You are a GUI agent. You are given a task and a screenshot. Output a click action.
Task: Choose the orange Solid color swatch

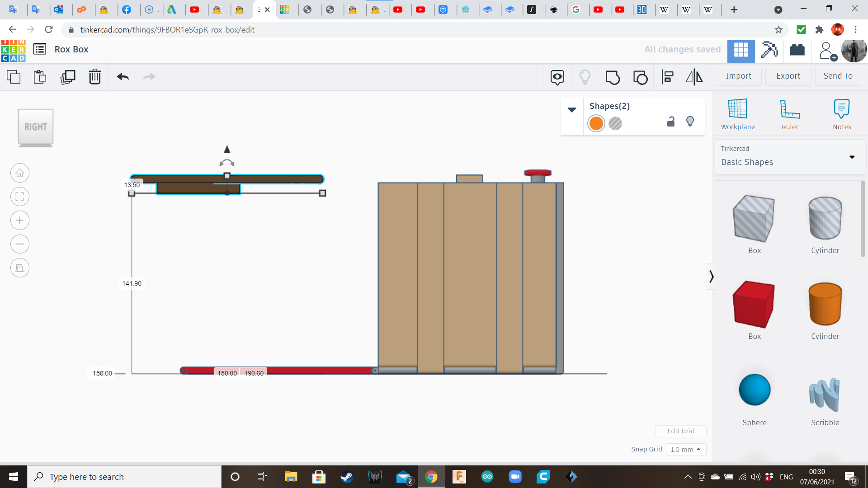(x=596, y=123)
